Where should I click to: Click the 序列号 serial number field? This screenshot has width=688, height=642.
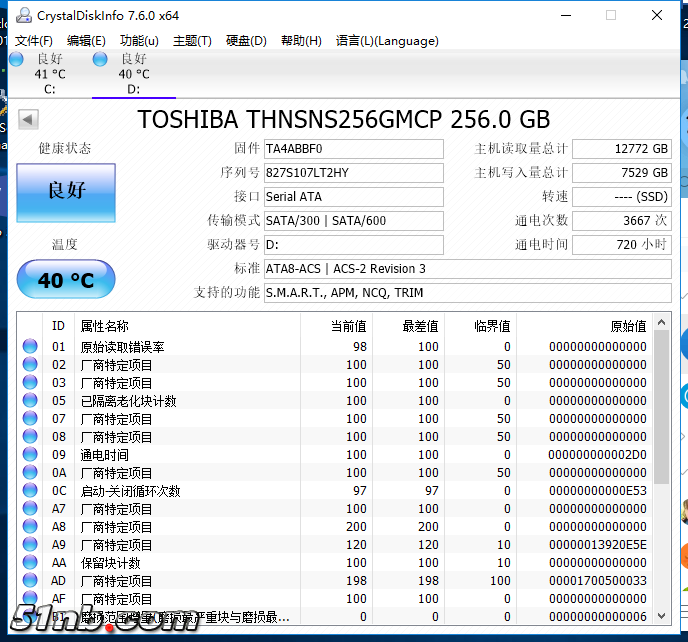pyautogui.click(x=353, y=173)
